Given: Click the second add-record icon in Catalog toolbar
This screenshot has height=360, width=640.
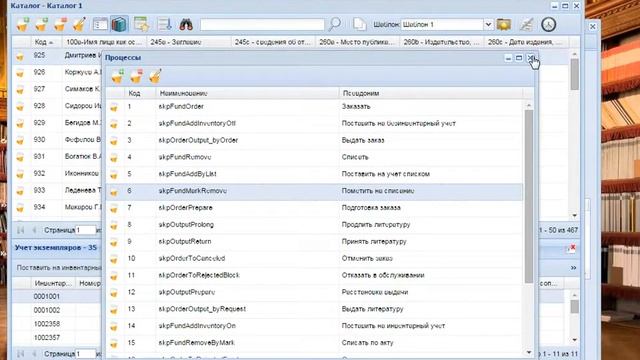Looking at the screenshot, I should click(42, 24).
